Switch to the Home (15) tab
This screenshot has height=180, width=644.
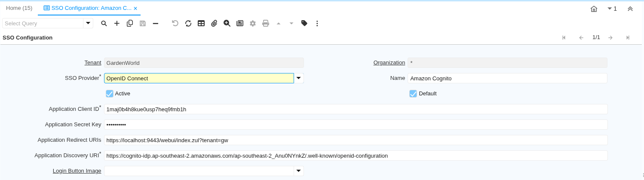[19, 8]
